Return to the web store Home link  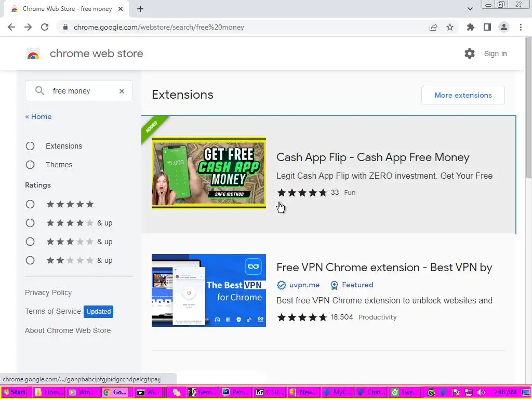point(38,117)
